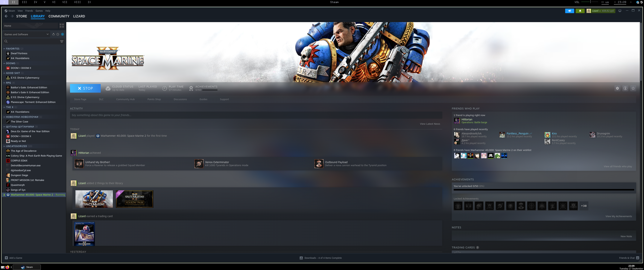Click the achievements 0/50 progress bar
Viewport: 644px width, 270px height.
(x=210, y=90)
